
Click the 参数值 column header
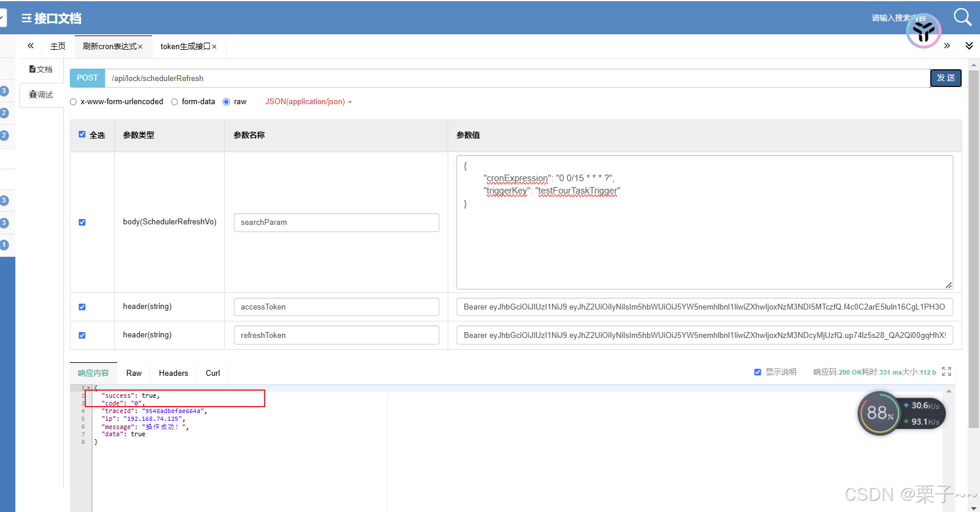[468, 135]
